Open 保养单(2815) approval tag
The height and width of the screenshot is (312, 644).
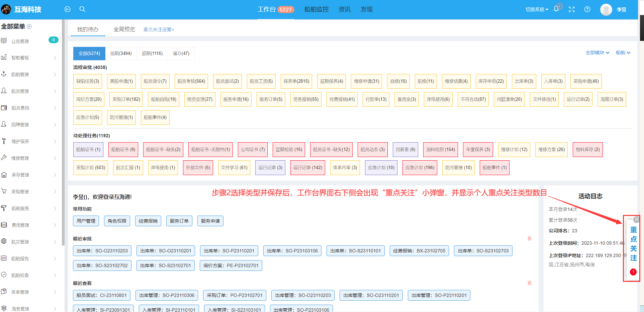point(296,81)
